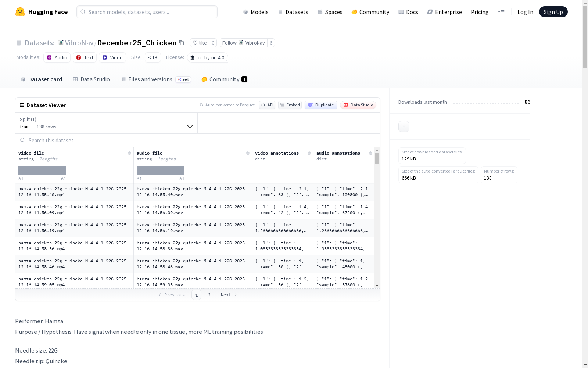
Task: Click the VibroNav organization avatar icon
Action: coord(61,43)
